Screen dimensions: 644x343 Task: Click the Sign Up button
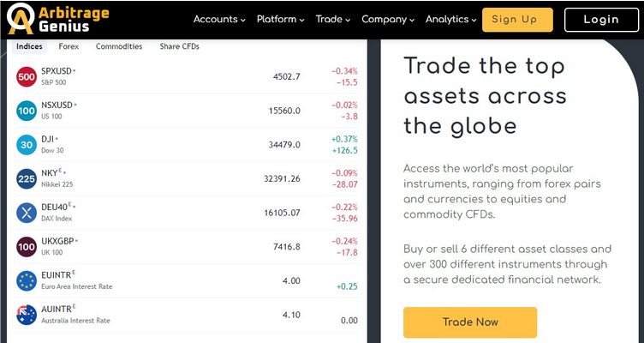pyautogui.click(x=517, y=19)
